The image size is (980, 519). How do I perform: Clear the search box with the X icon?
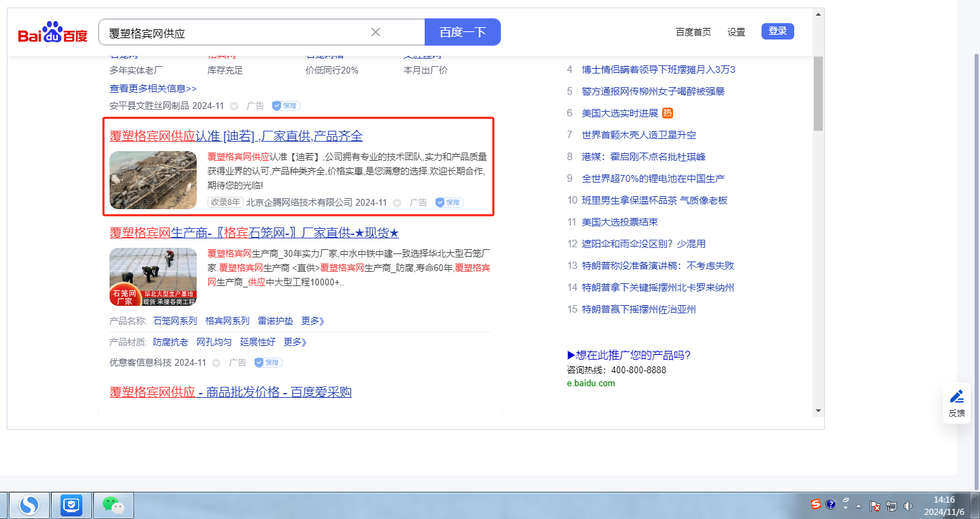376,32
